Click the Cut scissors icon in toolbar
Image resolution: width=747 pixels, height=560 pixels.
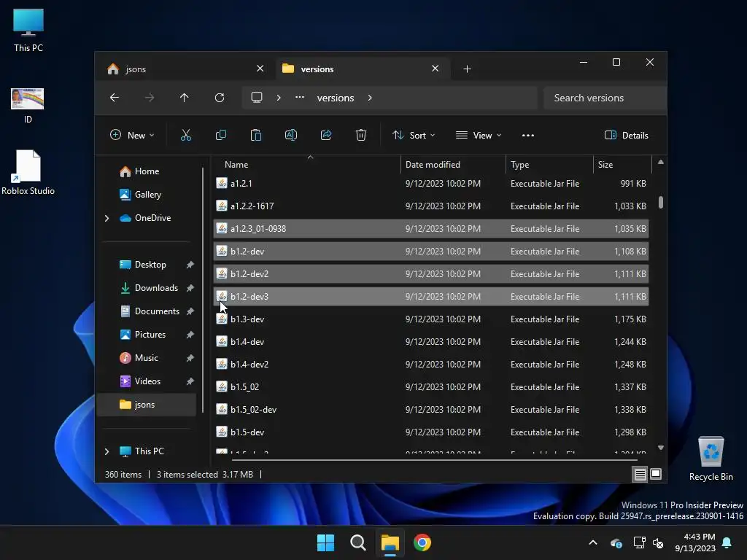click(186, 135)
